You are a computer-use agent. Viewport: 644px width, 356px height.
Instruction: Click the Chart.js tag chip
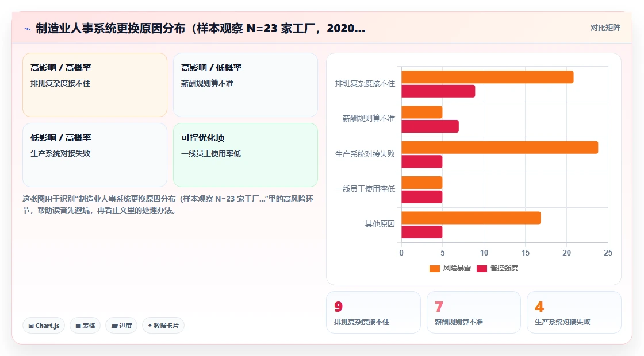point(44,326)
